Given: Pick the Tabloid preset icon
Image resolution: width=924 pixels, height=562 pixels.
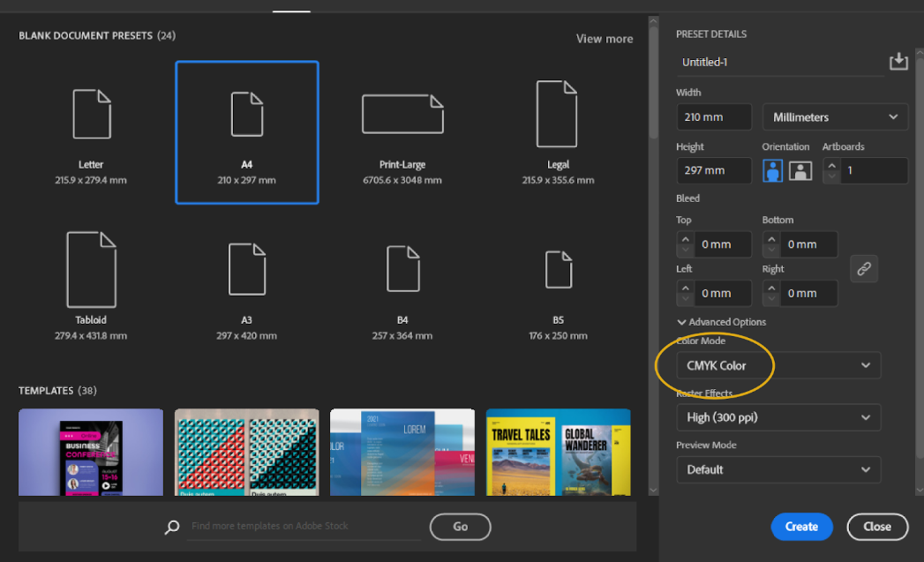Looking at the screenshot, I should [91, 270].
